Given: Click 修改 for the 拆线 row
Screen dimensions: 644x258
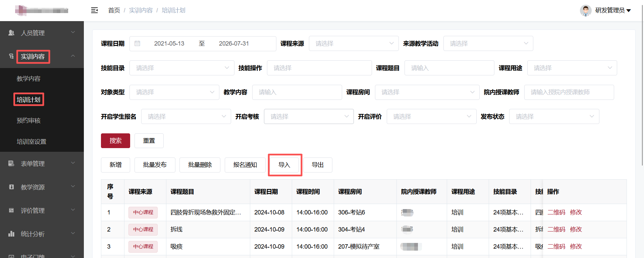Looking at the screenshot, I should click(x=576, y=230).
